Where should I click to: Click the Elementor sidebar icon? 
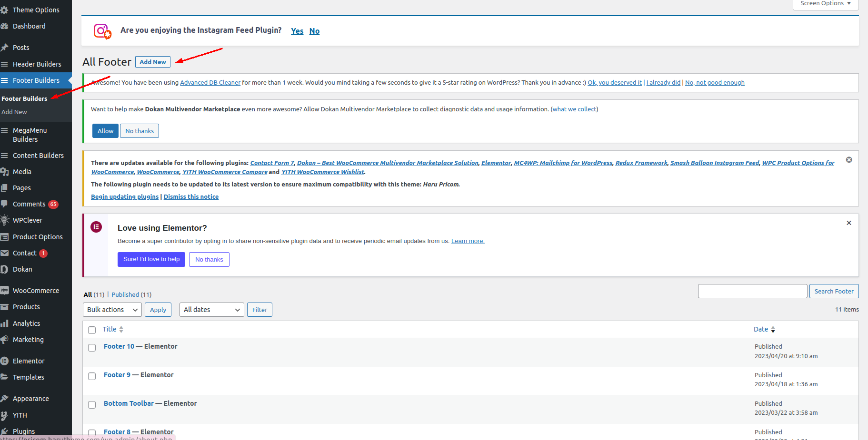tap(4, 361)
